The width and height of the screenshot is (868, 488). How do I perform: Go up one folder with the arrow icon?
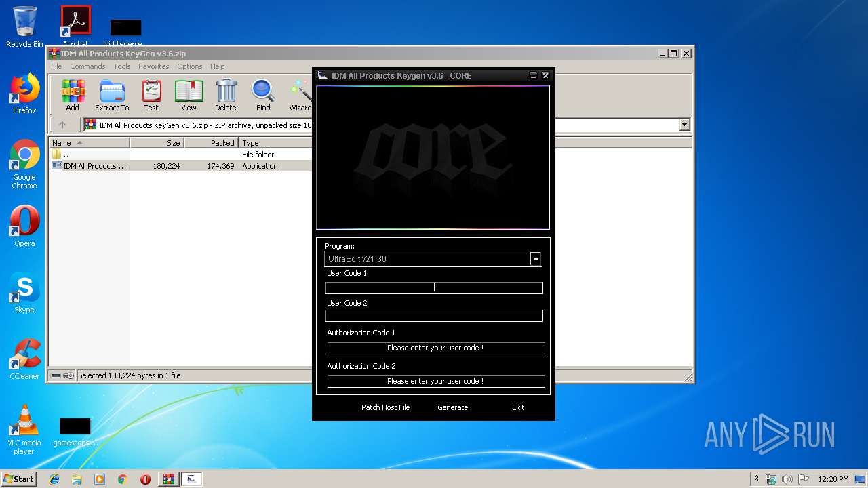[62, 125]
